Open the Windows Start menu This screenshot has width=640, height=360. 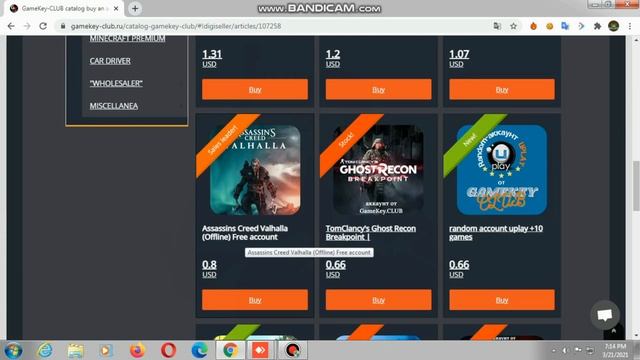pyautogui.click(x=13, y=351)
